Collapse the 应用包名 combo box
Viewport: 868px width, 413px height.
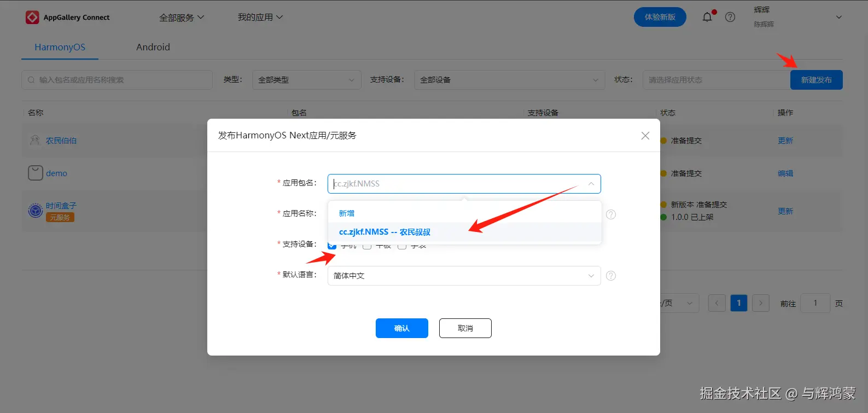tap(591, 184)
